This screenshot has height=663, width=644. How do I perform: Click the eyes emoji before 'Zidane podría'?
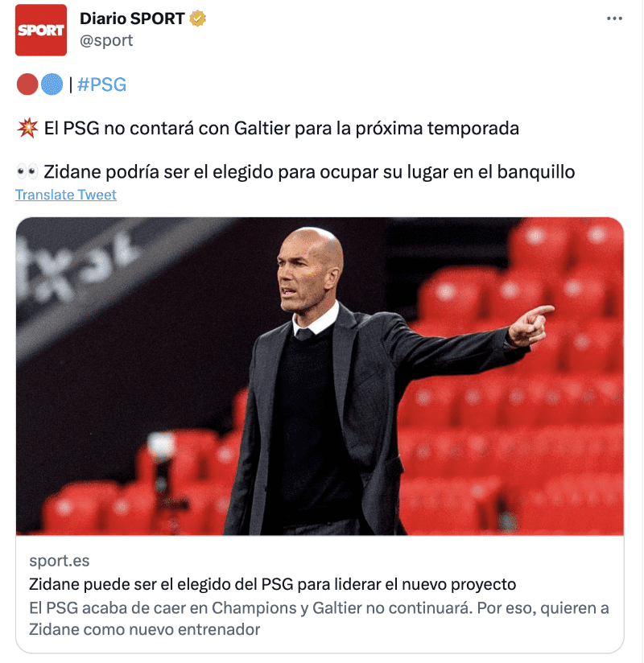click(x=27, y=172)
